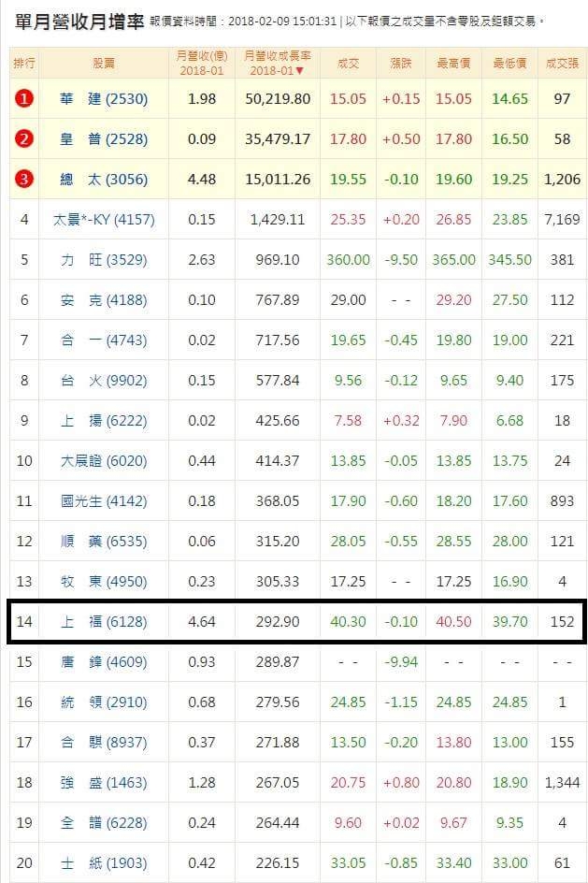Screen dimensions: 588x883
Task: Open stock link 士紙 (1903)
Action: [104, 862]
